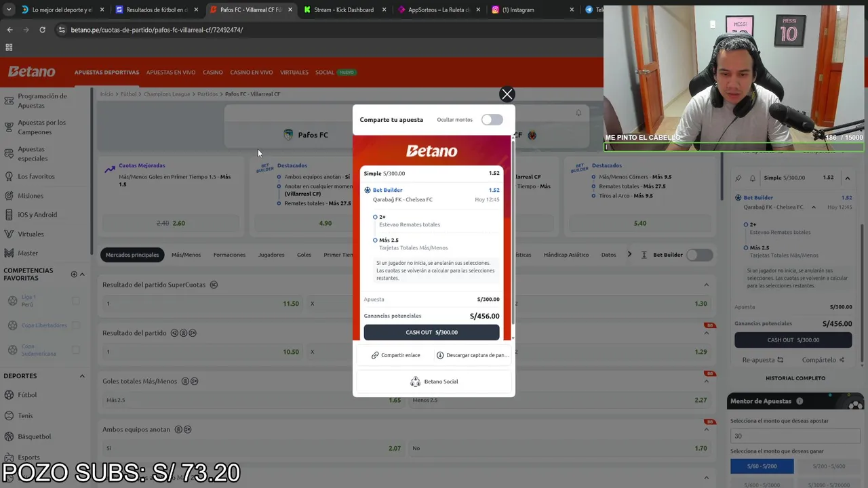Toggle the Bet Builder switch

(700, 255)
